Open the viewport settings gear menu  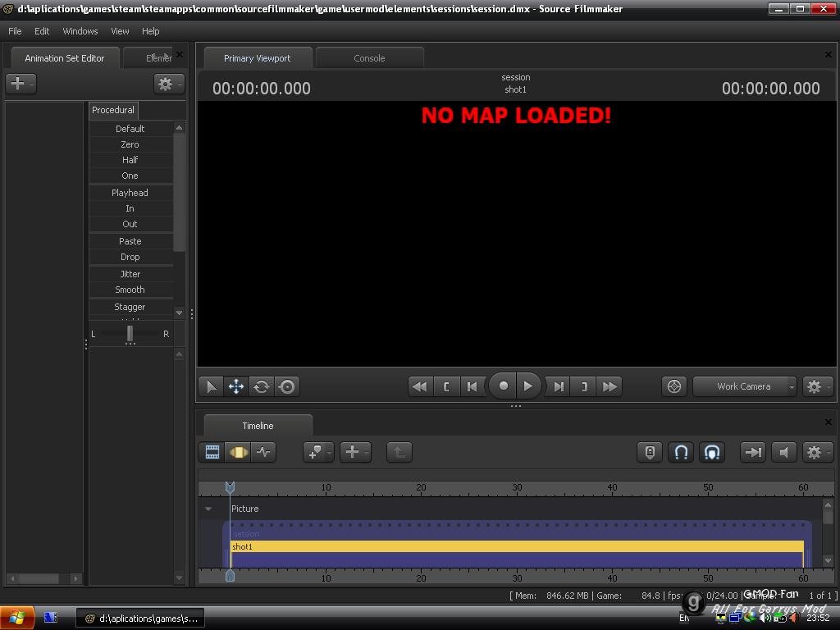(x=818, y=386)
